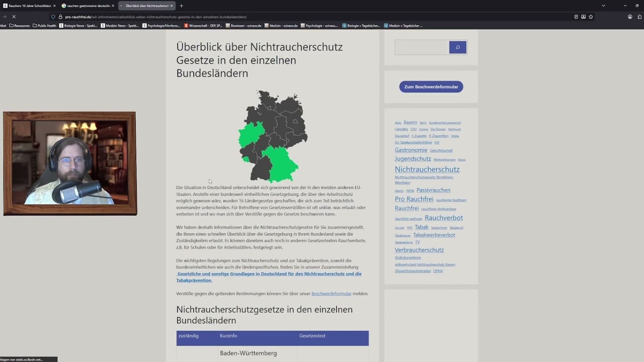
Task: Open the 'Zigarettenautomaten' tag link
Action: [x=413, y=271]
